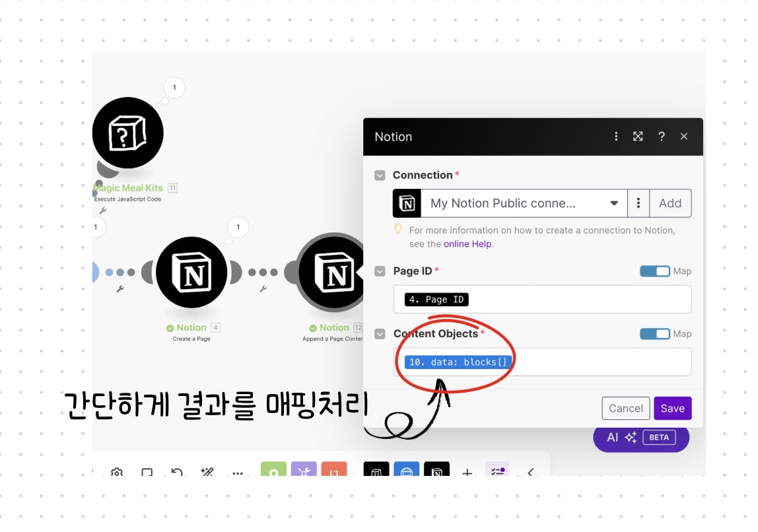The height and width of the screenshot is (532, 758).
Task: Open the My Notion Public connection dropdown
Action: (524, 203)
